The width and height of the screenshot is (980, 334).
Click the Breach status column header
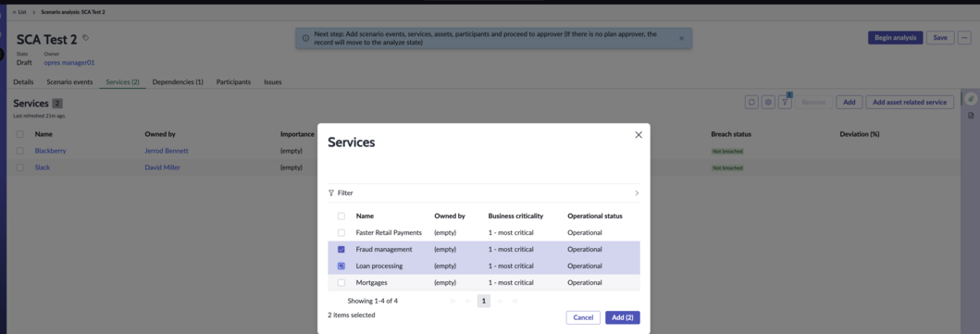[x=731, y=134]
